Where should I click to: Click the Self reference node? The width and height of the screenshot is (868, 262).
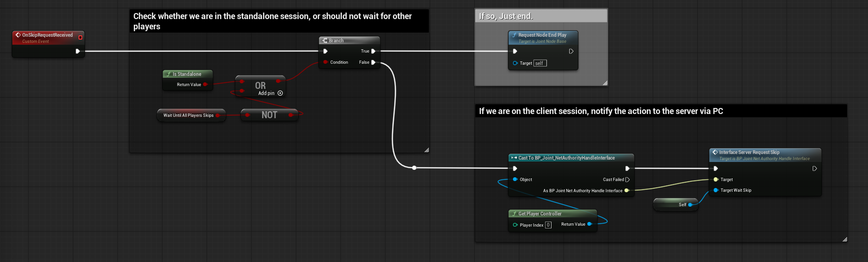pos(675,205)
